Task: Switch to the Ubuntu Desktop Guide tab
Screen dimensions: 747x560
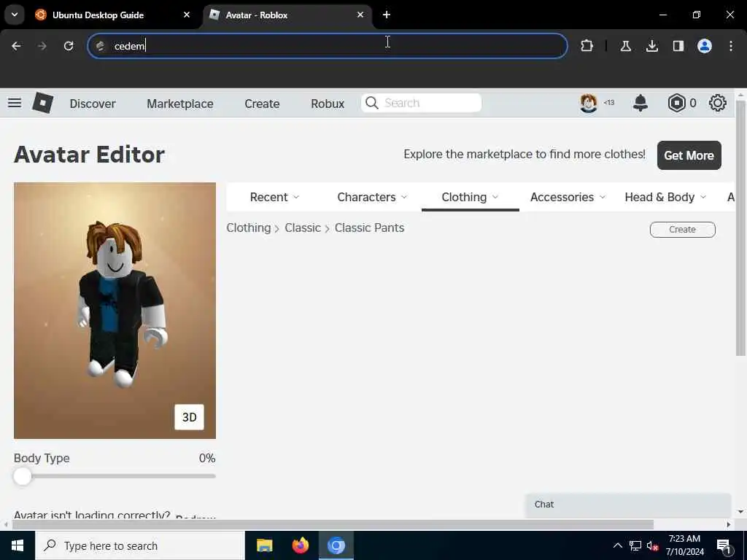Action: coord(112,15)
